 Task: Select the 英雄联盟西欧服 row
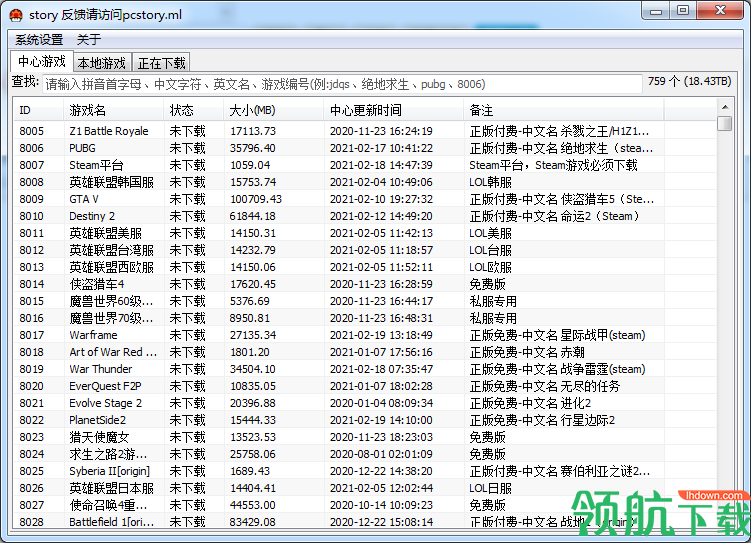pyautogui.click(x=365, y=267)
